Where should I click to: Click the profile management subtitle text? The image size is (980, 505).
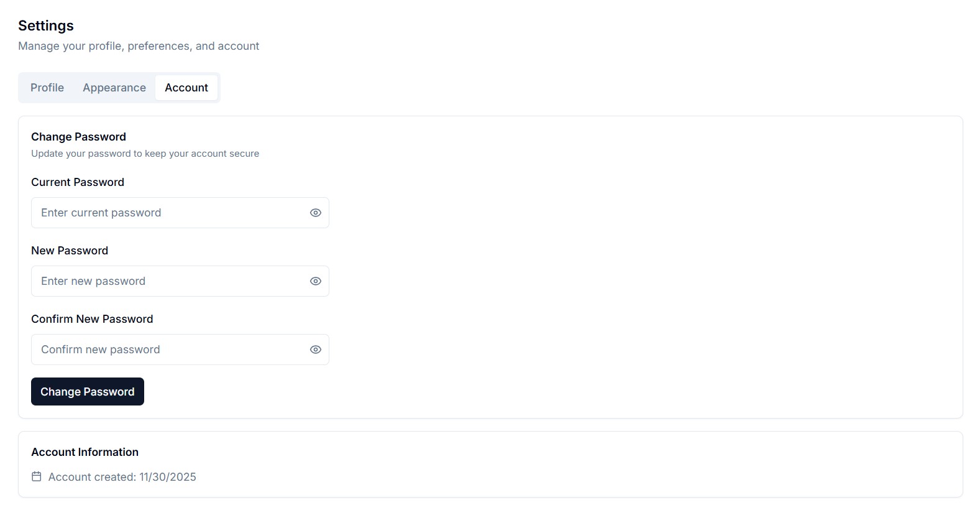(x=139, y=45)
